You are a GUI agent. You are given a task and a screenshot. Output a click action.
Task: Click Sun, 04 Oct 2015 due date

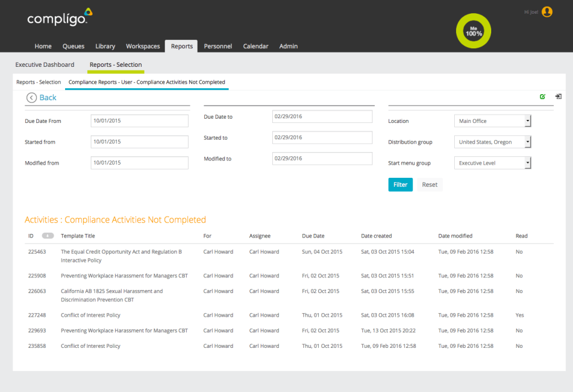[322, 252]
